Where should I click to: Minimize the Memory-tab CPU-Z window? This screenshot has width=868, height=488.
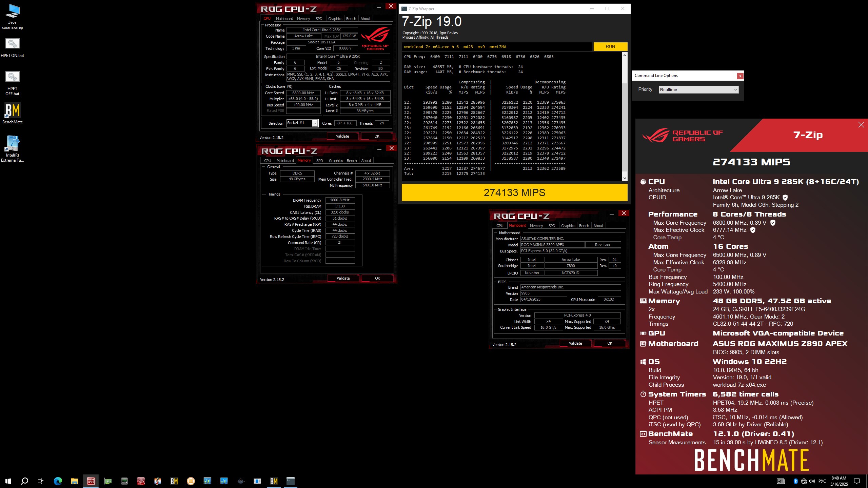point(379,149)
